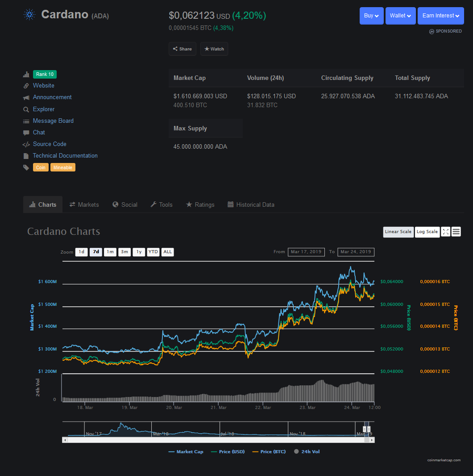Toggle 24h Vol series in legend
Image resolution: width=473 pixels, height=476 pixels.
307,452
